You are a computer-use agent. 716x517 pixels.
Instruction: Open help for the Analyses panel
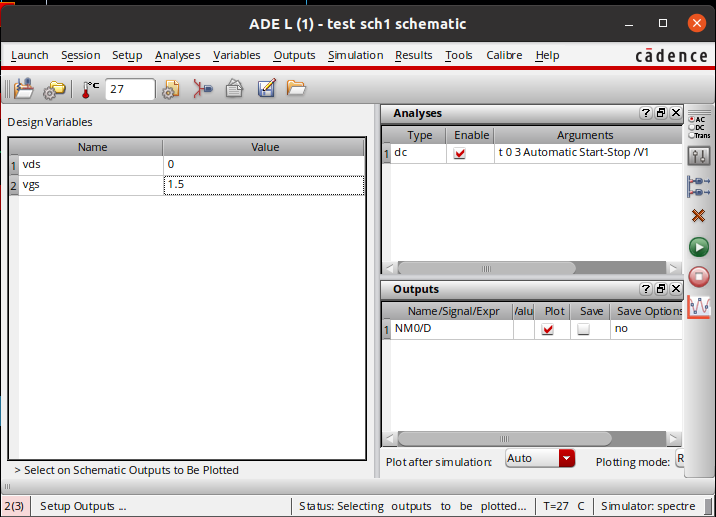click(645, 113)
